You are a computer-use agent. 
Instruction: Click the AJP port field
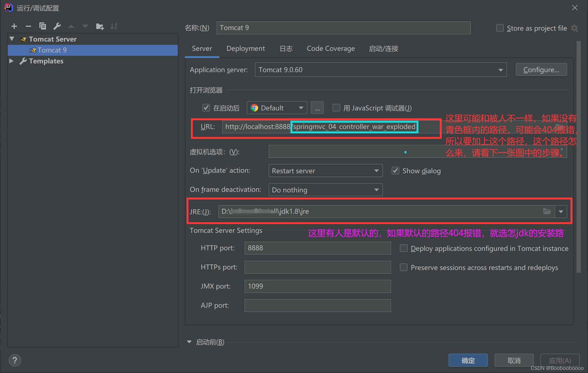(x=318, y=305)
